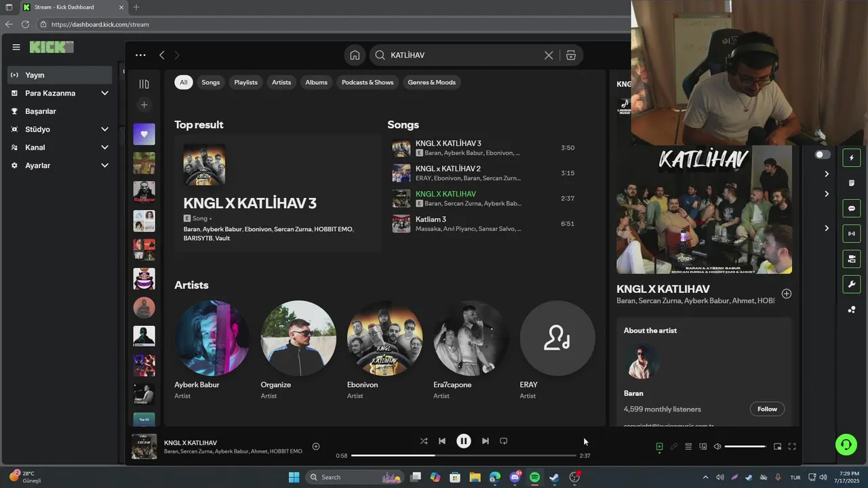Flip the Kick dashboard toggle switch

tap(822, 155)
